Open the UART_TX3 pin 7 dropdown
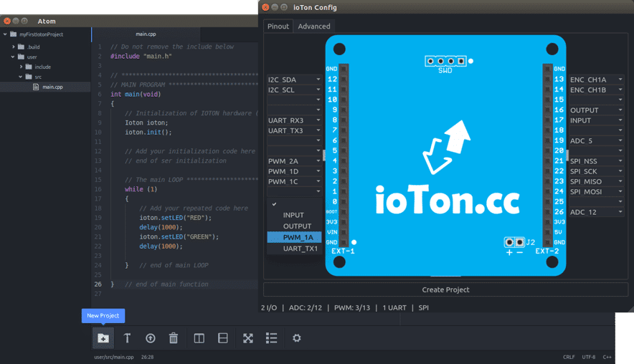 click(x=294, y=130)
